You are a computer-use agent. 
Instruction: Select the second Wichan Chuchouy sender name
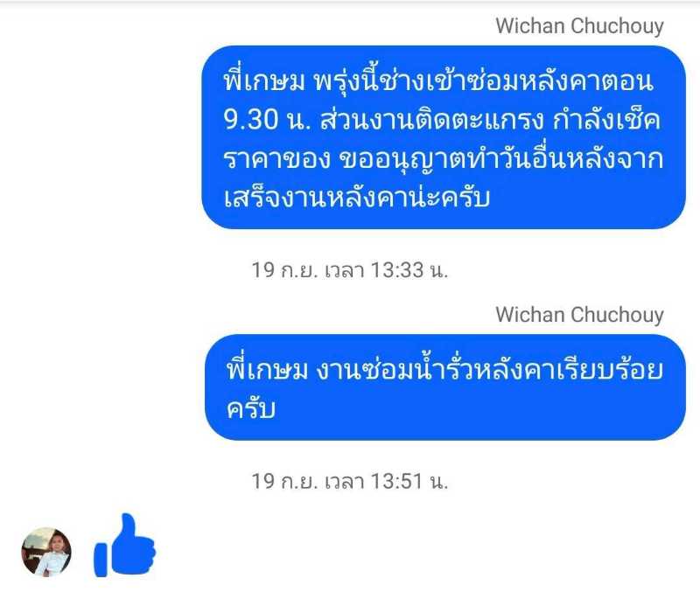(x=579, y=315)
